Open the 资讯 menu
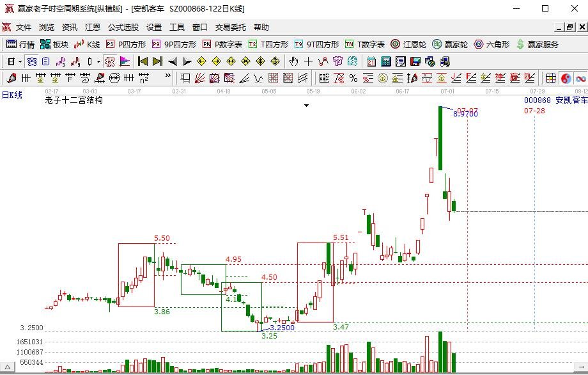The width and height of the screenshot is (588, 375). pyautogui.click(x=70, y=27)
